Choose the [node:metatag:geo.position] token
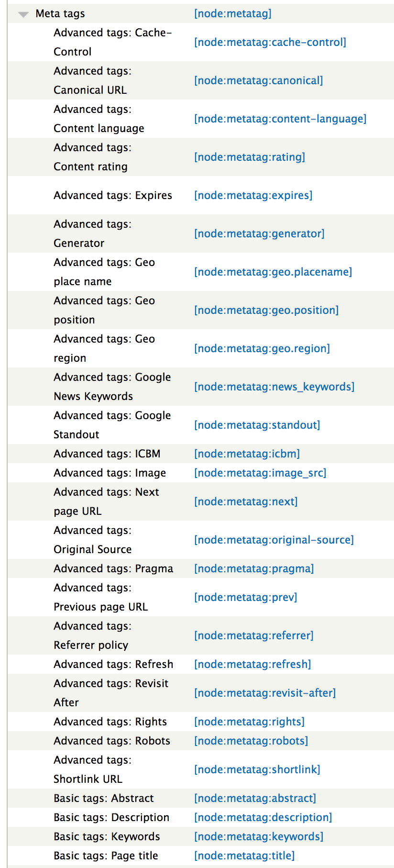The width and height of the screenshot is (394, 868). [x=266, y=310]
